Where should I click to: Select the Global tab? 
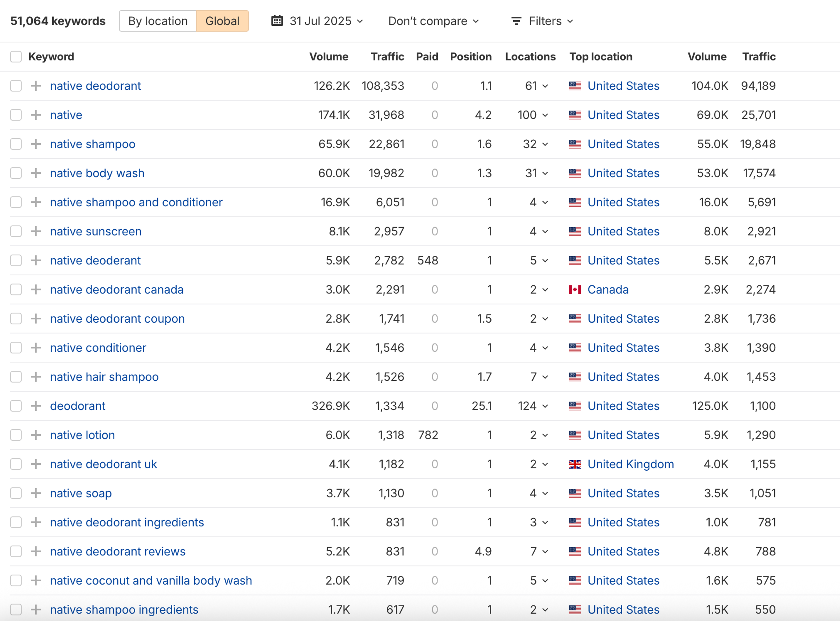point(222,21)
